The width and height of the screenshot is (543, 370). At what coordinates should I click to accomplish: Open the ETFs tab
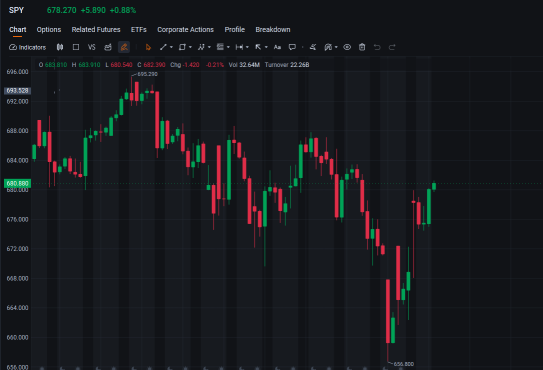click(x=139, y=30)
